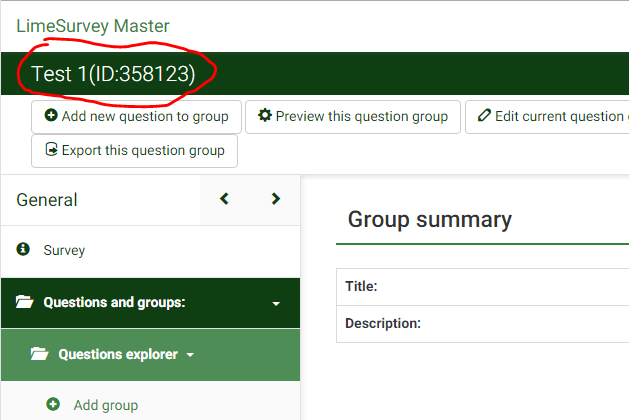Click the export icon on Export question group
The image size is (629, 420).
click(51, 150)
